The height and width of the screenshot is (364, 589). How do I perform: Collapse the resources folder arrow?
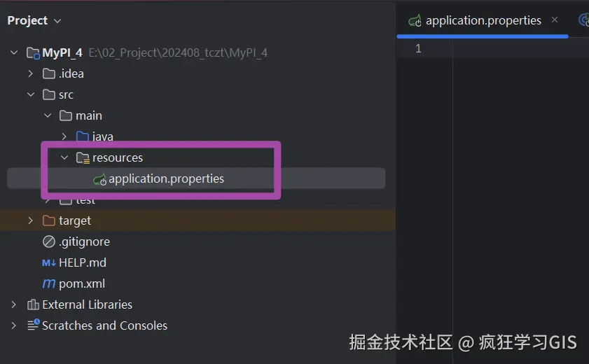(64, 157)
